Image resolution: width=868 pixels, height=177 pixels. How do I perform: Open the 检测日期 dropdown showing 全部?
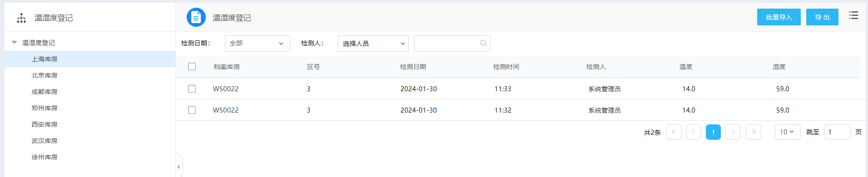(x=258, y=44)
